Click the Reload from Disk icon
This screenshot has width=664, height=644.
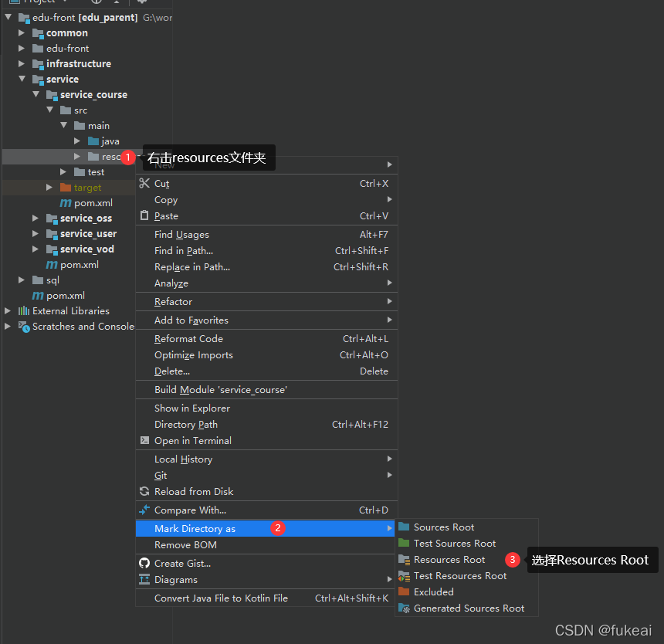pos(144,491)
